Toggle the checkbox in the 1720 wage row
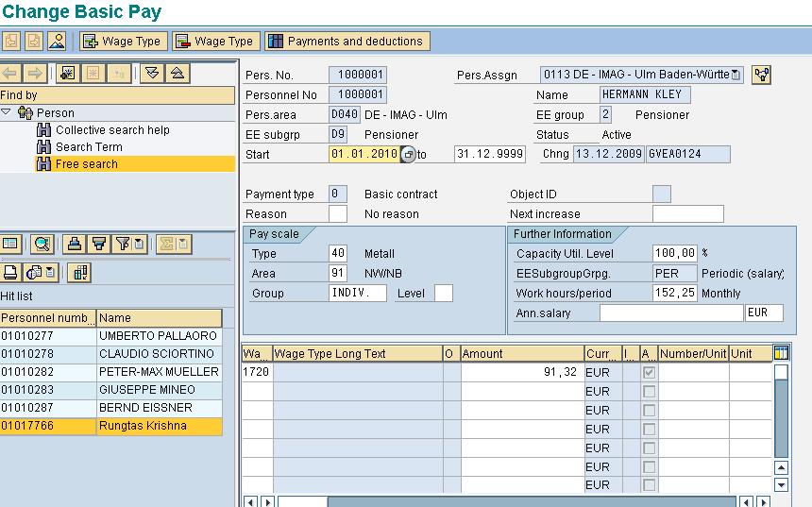Screen dimensions: 812x507 click(x=649, y=373)
